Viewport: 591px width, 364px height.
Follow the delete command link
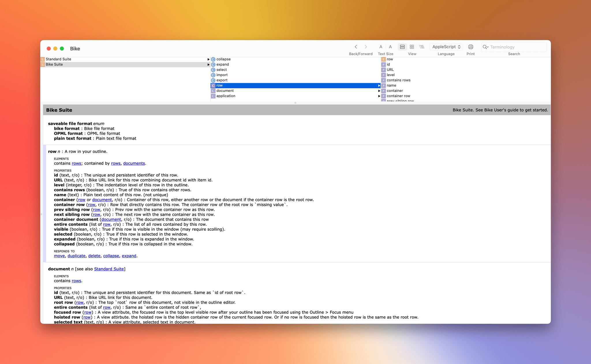pos(94,256)
